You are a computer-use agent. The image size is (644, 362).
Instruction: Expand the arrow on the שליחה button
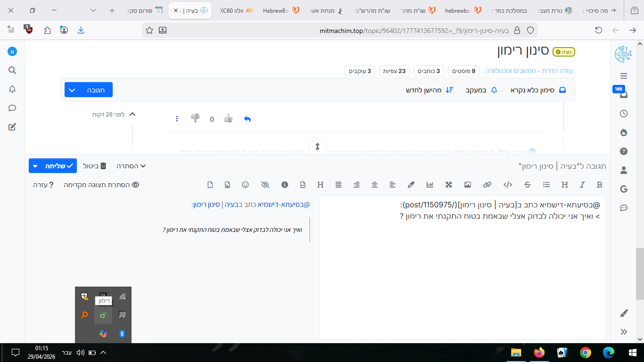tap(35, 166)
